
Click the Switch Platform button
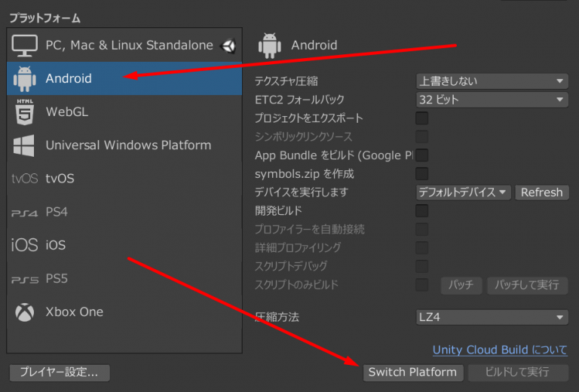(412, 372)
